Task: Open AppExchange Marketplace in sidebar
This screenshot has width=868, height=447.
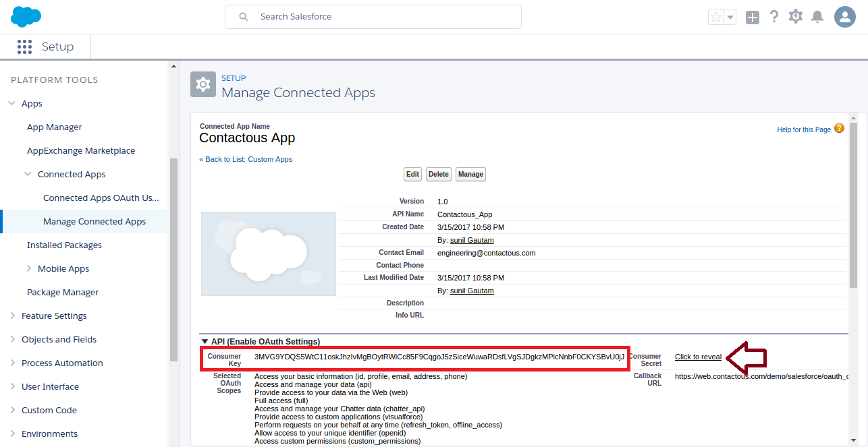Action: [x=81, y=150]
